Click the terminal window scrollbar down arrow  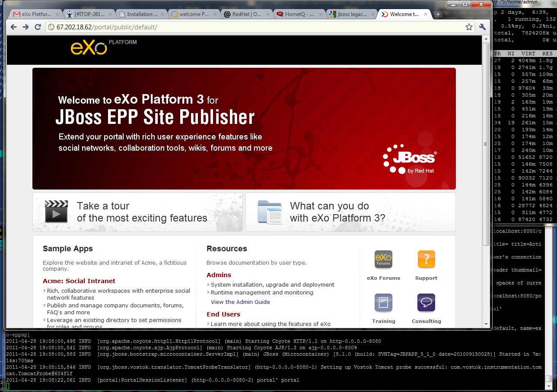[x=549, y=386]
